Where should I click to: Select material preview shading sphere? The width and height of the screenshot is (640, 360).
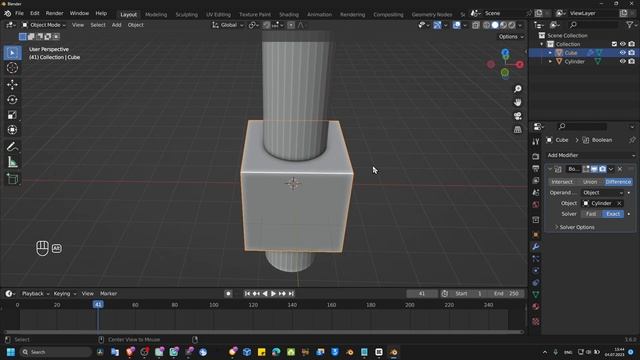coord(504,25)
